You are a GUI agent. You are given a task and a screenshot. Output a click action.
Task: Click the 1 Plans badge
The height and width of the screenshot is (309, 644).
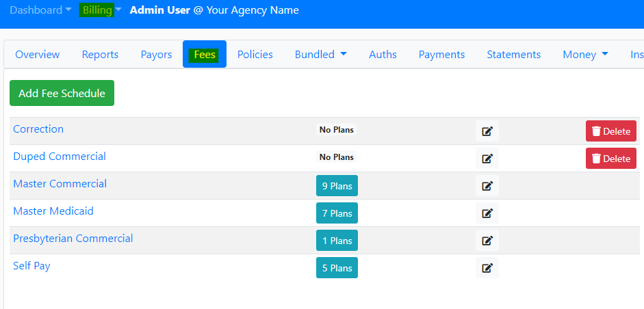[x=337, y=241]
